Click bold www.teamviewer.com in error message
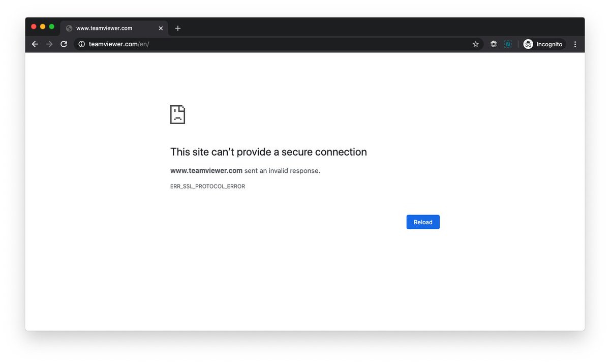 206,171
